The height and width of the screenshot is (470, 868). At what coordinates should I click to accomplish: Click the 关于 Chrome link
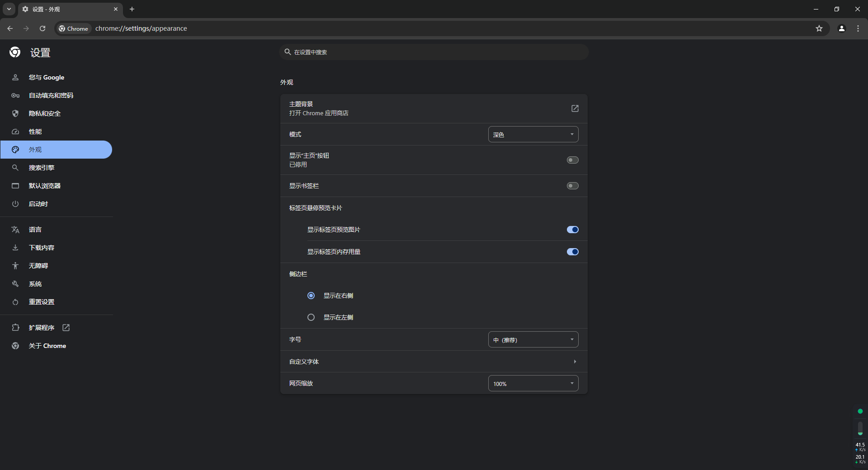pos(47,346)
